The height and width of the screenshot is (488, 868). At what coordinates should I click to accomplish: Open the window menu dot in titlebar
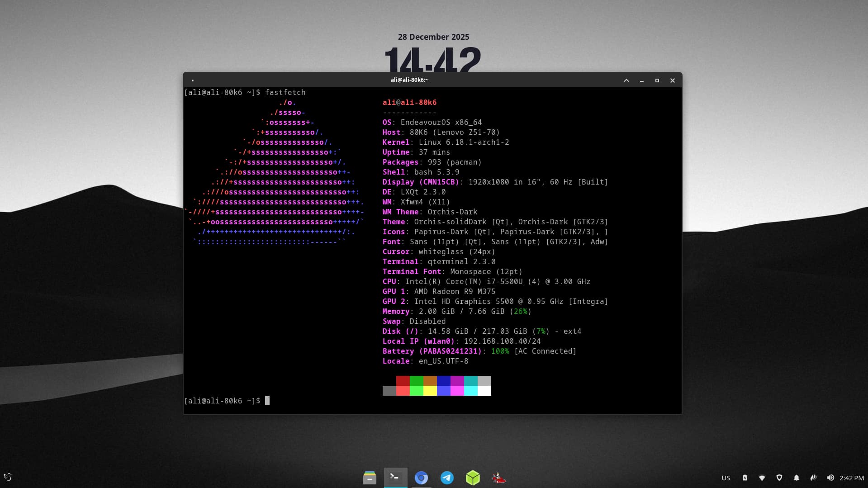pos(193,81)
